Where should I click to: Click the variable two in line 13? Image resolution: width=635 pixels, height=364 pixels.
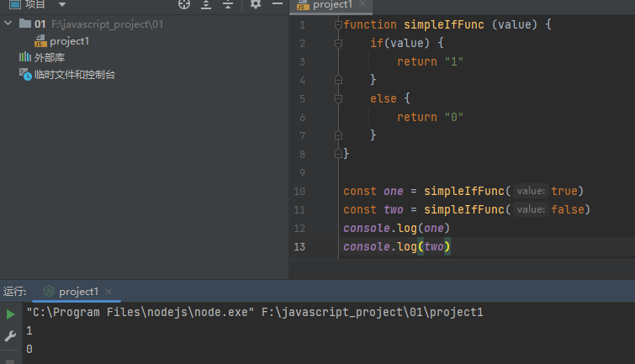coord(434,246)
